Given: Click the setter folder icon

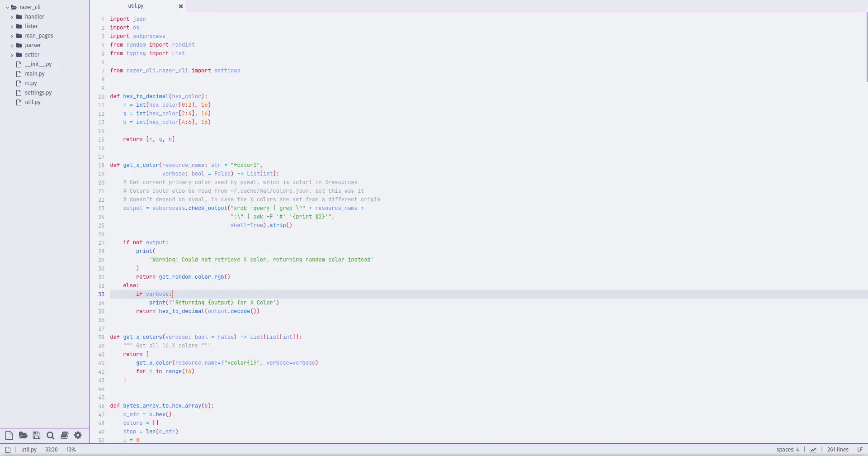Looking at the screenshot, I should tap(19, 55).
